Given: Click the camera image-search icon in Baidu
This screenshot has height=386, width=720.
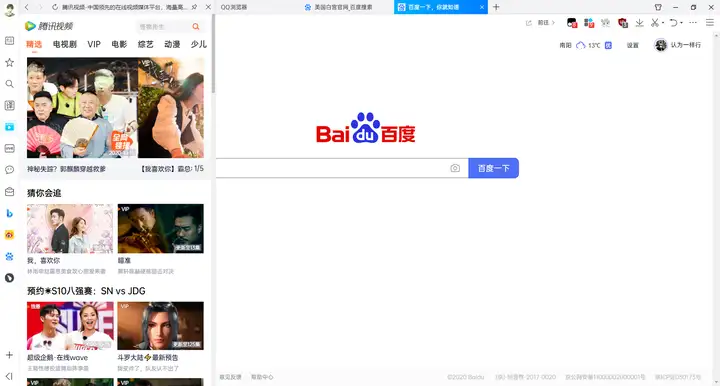Looking at the screenshot, I should (455, 168).
